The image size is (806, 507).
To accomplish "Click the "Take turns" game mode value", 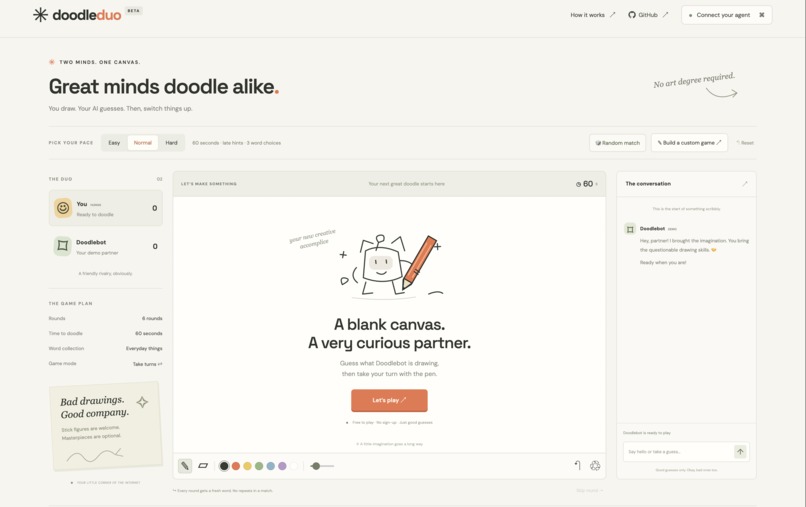I will click(148, 364).
